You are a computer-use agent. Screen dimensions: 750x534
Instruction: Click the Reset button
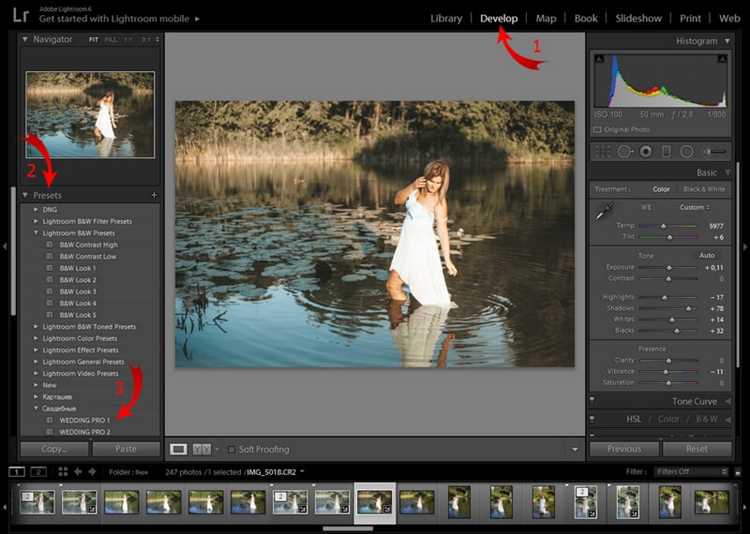point(696,449)
